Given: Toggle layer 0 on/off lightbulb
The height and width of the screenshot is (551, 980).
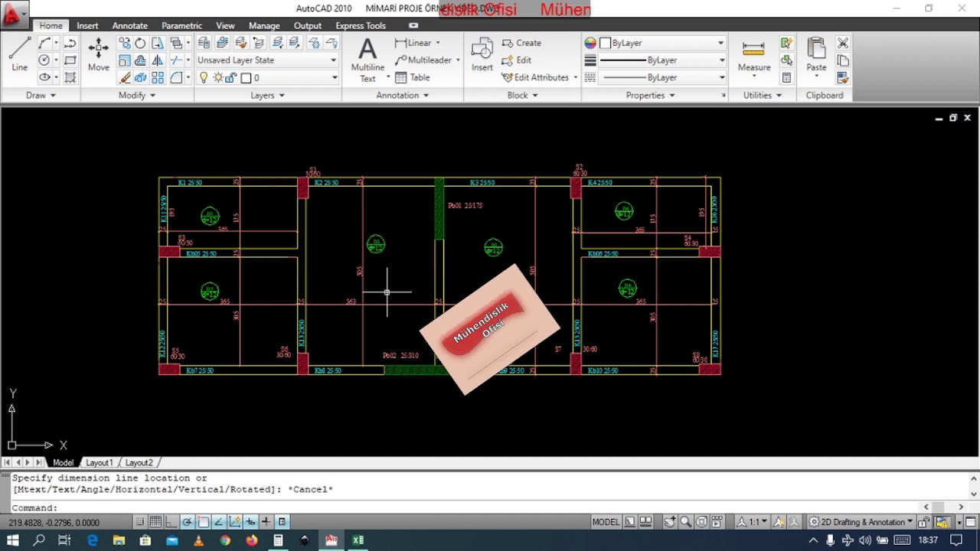Looking at the screenshot, I should coord(204,77).
